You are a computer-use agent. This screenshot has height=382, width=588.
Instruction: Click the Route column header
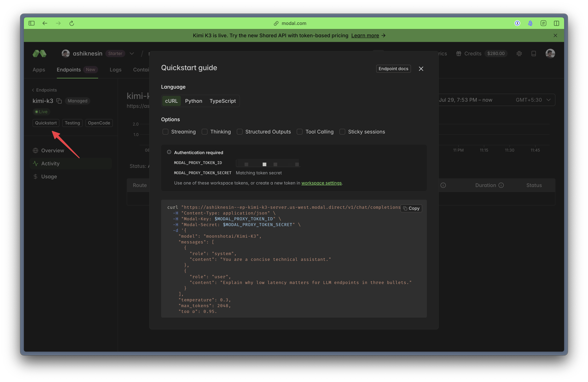[140, 185]
